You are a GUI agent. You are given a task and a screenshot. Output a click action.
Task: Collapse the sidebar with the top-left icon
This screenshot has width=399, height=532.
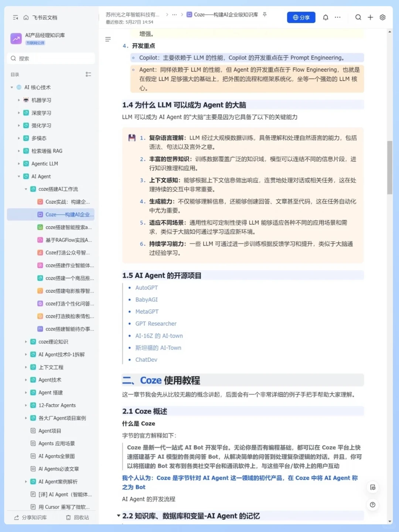[x=16, y=17]
